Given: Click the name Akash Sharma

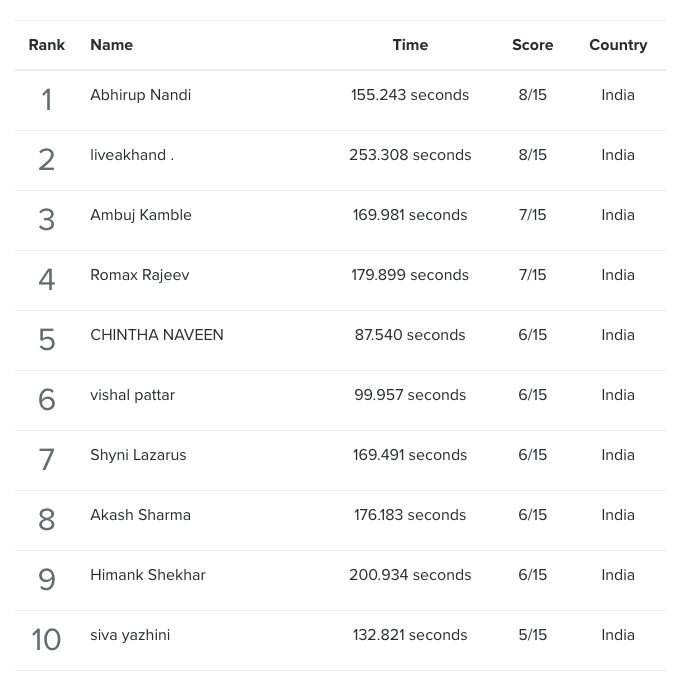Looking at the screenshot, I should coord(140,515).
